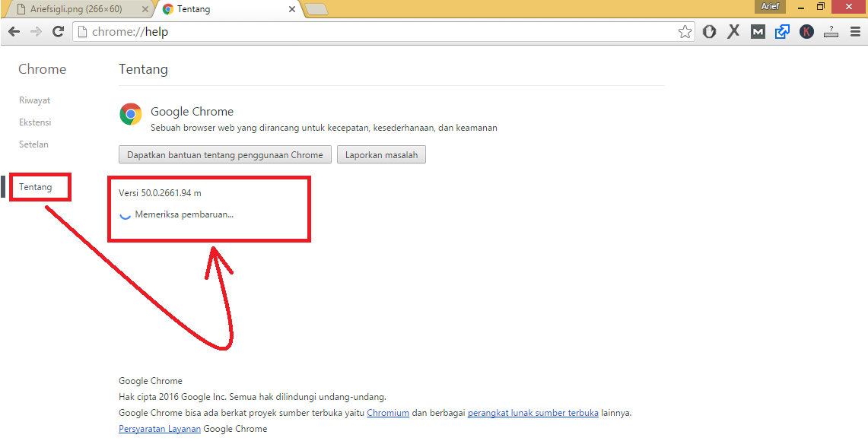Click the Versi 50.0.2661.94 m text

161,193
